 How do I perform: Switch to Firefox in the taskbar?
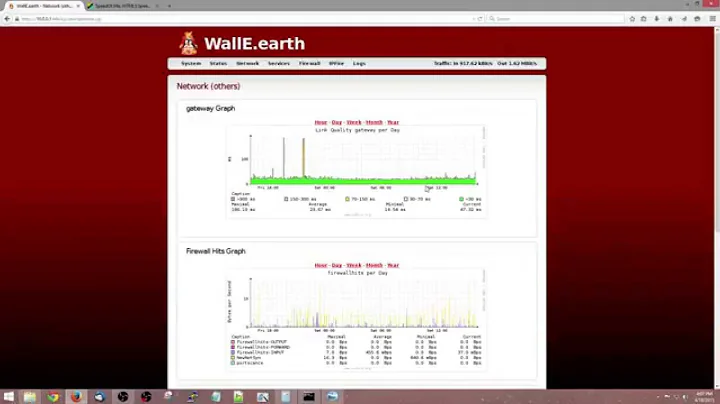[x=76, y=397]
